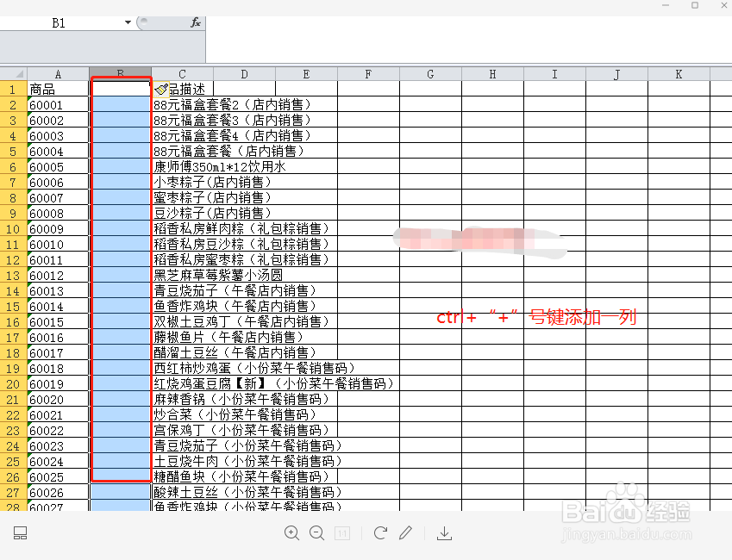The image size is (732, 560).
Task: Click the 1:1 actual size icon
Action: click(x=342, y=533)
